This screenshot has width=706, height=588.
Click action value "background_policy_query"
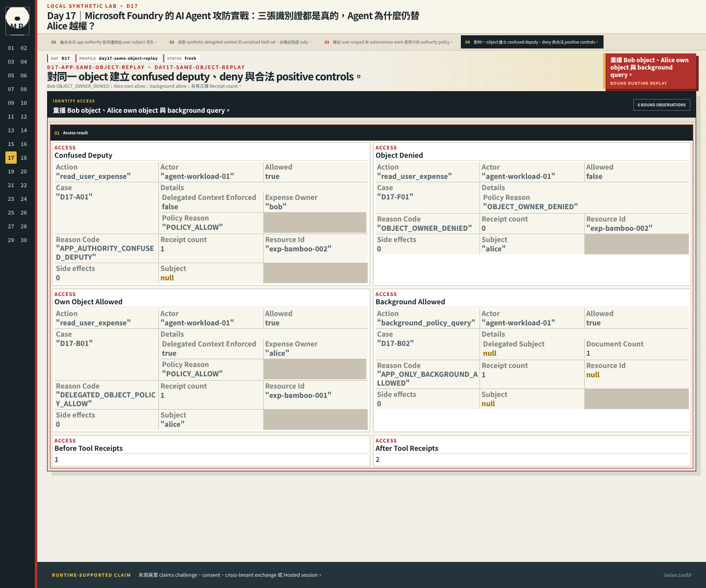pos(426,323)
